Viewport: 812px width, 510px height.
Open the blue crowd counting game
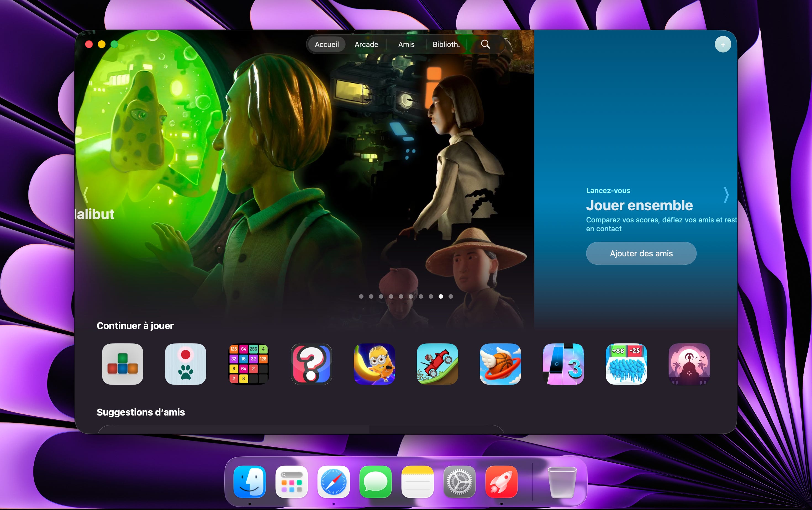click(626, 364)
